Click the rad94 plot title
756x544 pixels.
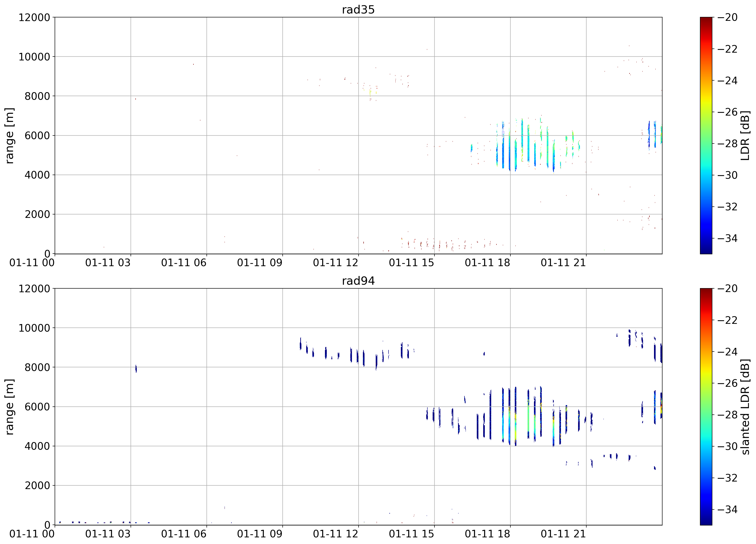[358, 281]
